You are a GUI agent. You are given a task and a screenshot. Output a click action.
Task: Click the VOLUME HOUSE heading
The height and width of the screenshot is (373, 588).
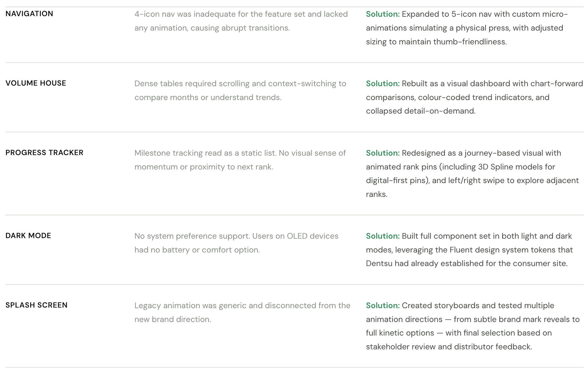[x=36, y=83]
